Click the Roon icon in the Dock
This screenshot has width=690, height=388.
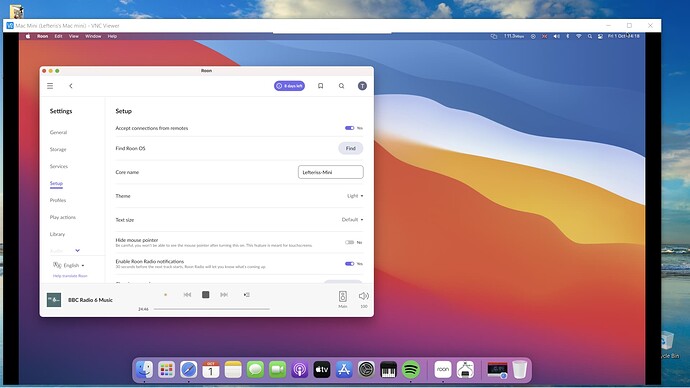click(443, 370)
